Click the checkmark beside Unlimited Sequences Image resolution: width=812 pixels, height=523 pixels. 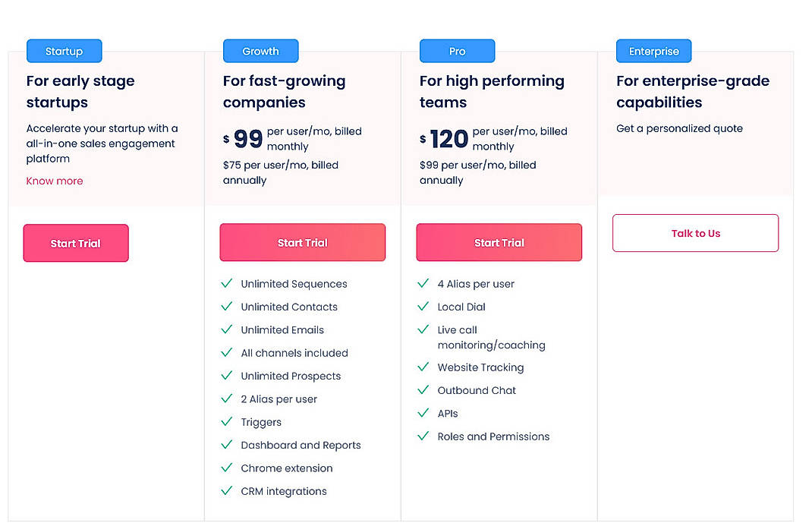226,283
